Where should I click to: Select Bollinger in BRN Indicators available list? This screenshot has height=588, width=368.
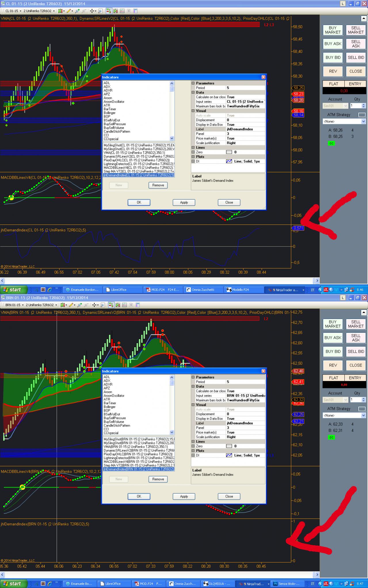coord(110,407)
